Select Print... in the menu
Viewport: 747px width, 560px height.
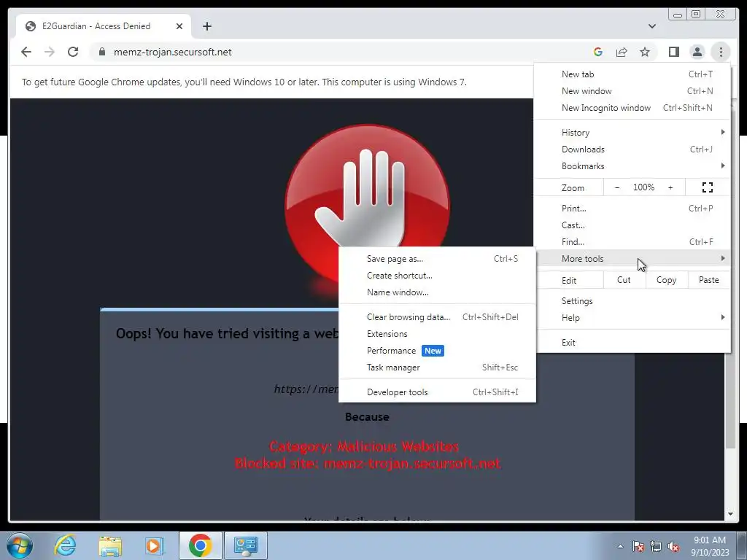(x=632, y=209)
